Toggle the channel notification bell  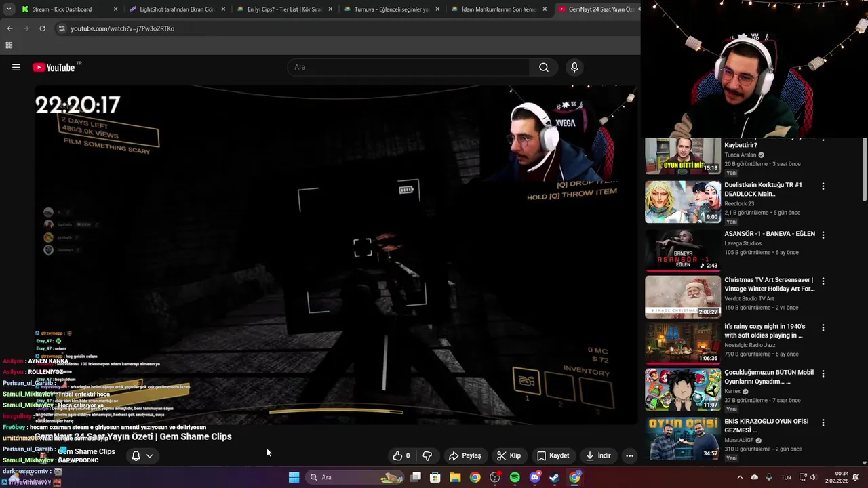tap(136, 455)
